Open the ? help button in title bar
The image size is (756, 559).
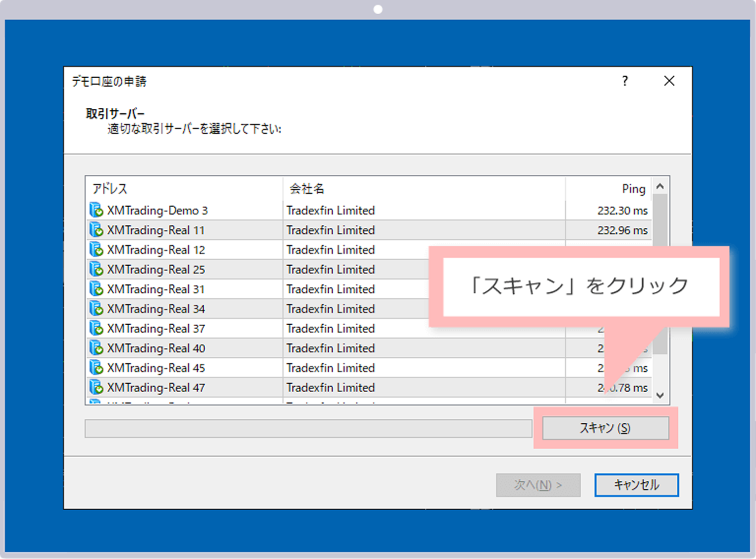click(x=625, y=81)
